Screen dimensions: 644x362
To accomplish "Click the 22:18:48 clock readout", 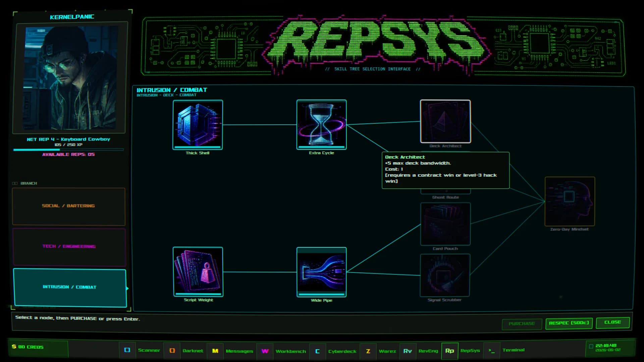I will [x=606, y=346].
